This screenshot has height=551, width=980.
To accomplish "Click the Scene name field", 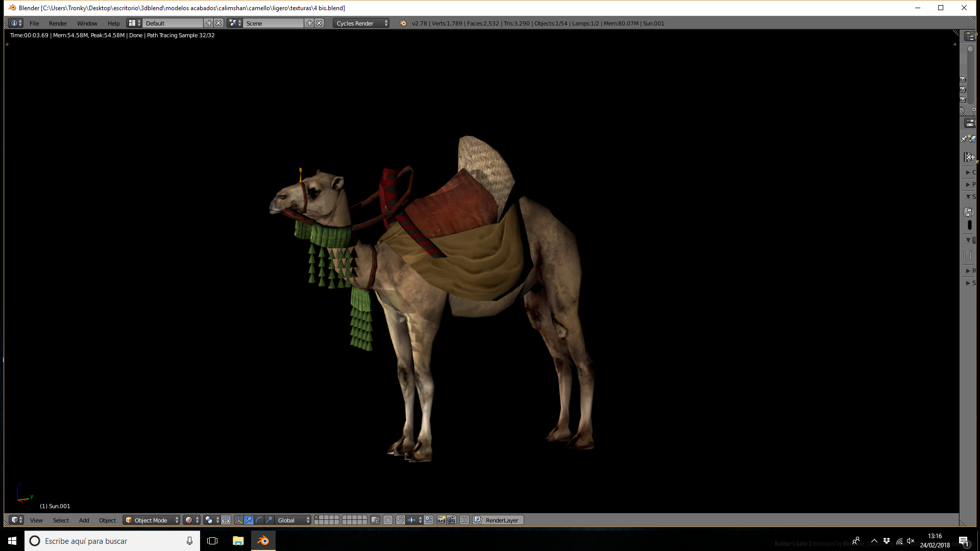I will (x=274, y=23).
